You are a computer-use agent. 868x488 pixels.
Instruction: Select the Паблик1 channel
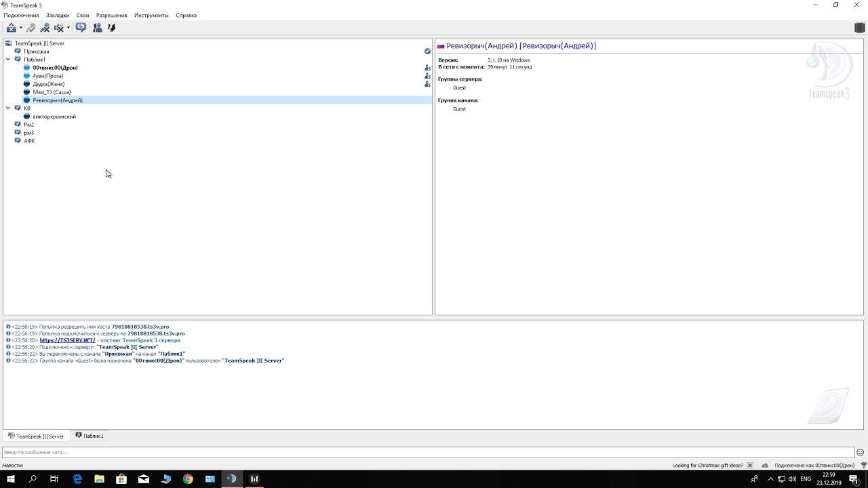pos(35,60)
